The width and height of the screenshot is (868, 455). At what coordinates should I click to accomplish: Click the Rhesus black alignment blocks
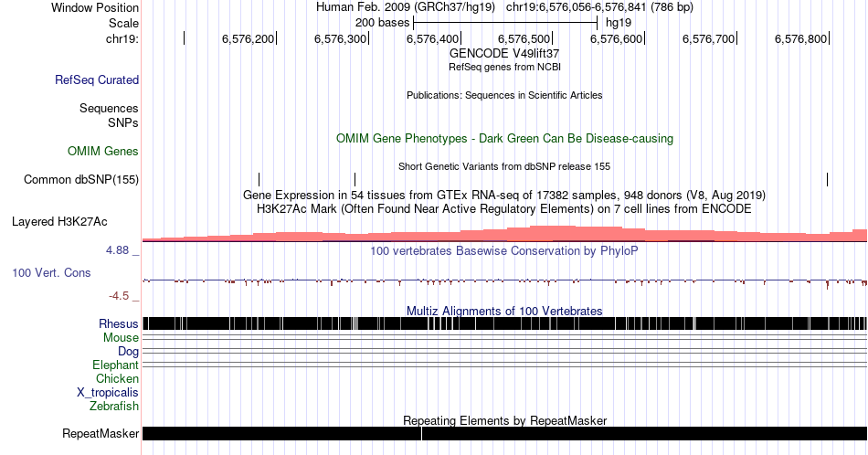(x=504, y=323)
